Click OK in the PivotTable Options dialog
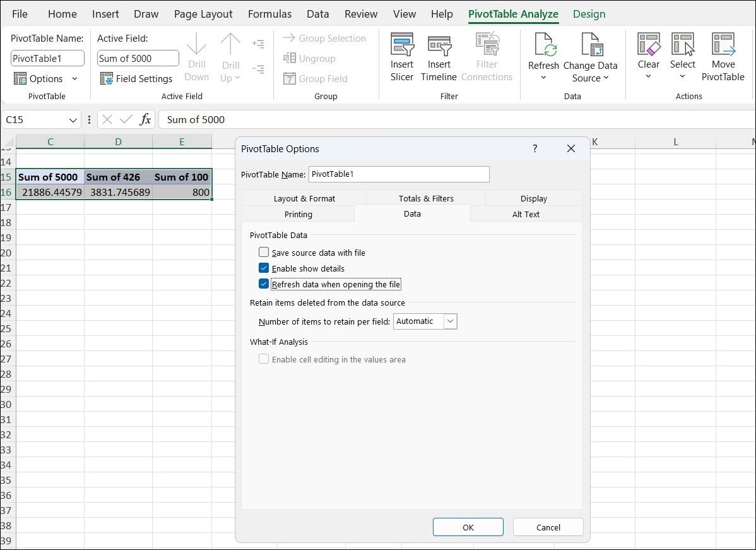 [468, 527]
